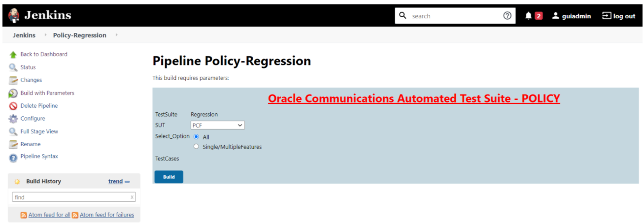Click the Pipeline Policy-Regression page heading
The width and height of the screenshot is (644, 224).
click(232, 61)
